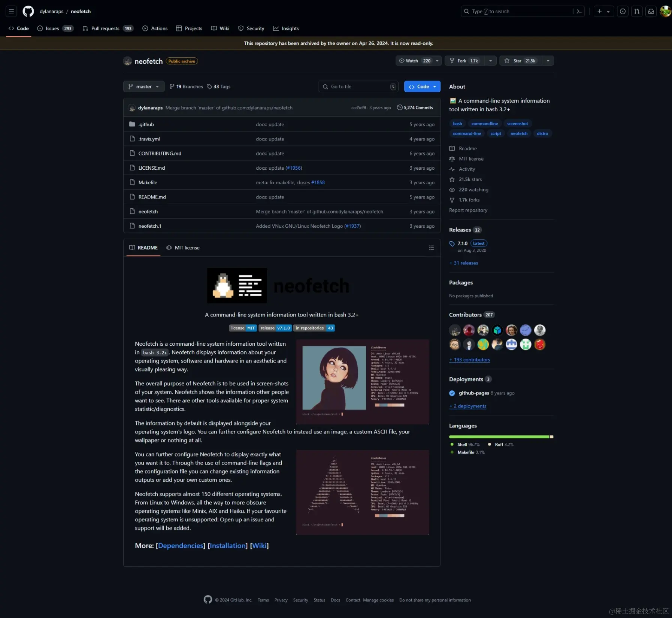Viewport: 672px width, 618px height.
Task: Expand the Code clone dropdown
Action: tap(435, 87)
